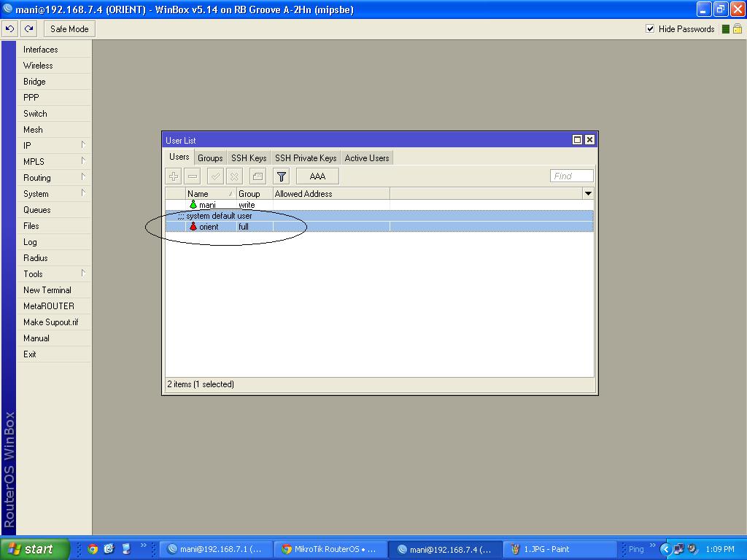Screen dimensions: 747x560
Task: Click the padlock icon at top right
Action: pos(738,28)
